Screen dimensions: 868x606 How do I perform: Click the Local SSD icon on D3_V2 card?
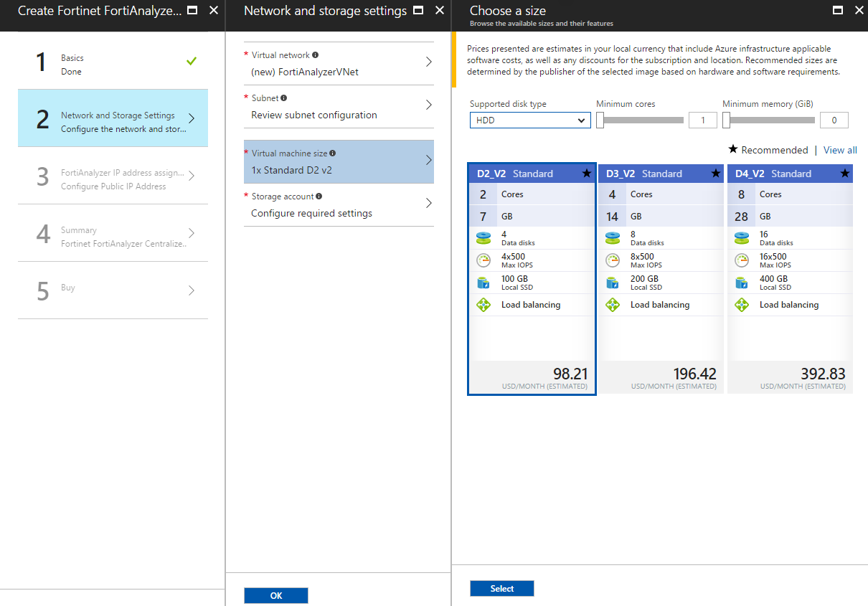pos(612,283)
